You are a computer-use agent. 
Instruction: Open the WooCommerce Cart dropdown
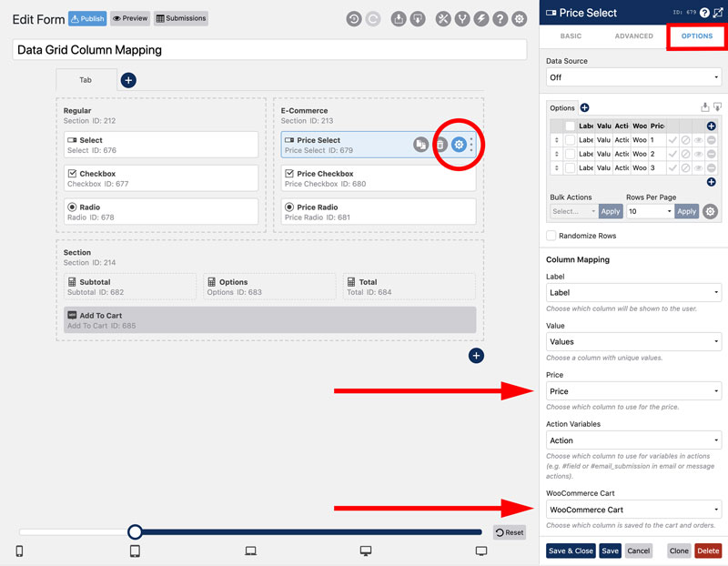tap(633, 509)
